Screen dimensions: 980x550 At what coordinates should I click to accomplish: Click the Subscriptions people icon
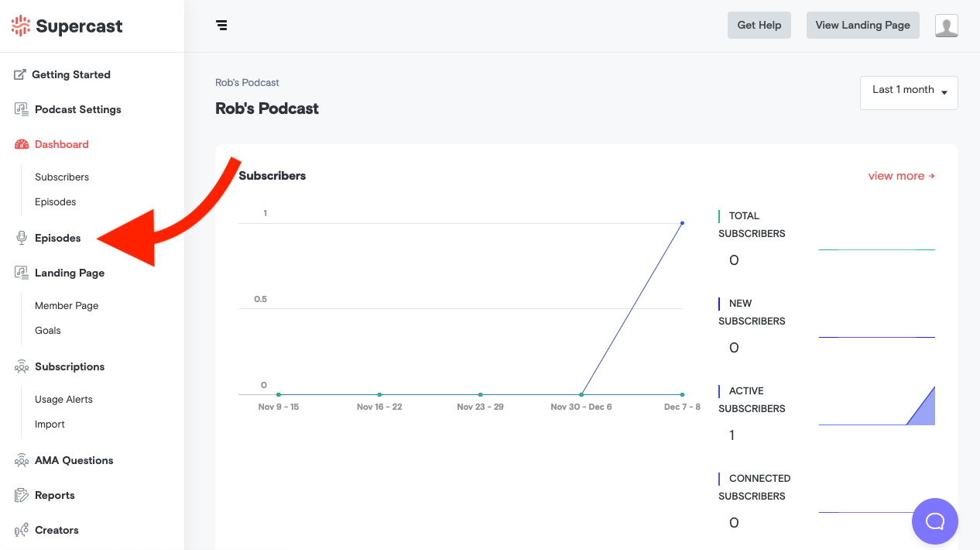pyautogui.click(x=22, y=366)
